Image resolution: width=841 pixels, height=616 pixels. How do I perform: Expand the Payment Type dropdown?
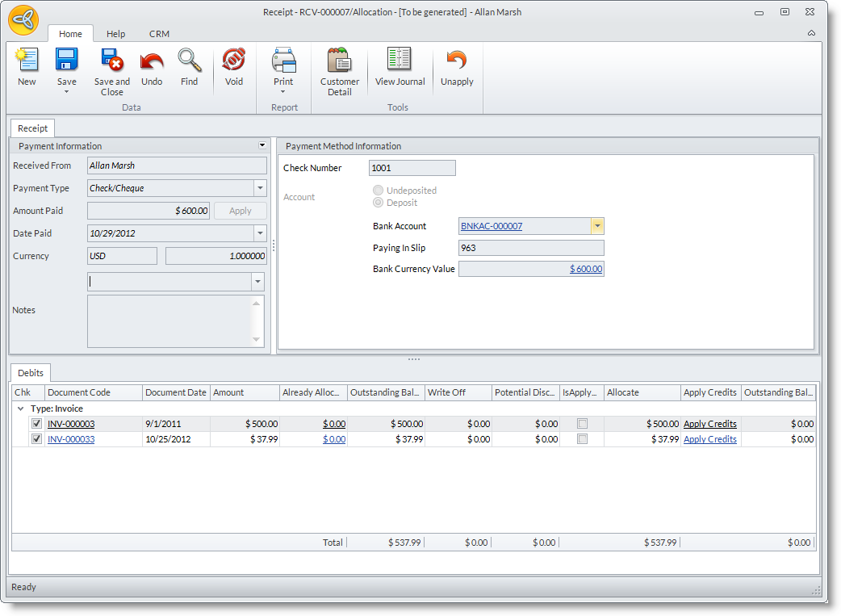click(x=259, y=188)
